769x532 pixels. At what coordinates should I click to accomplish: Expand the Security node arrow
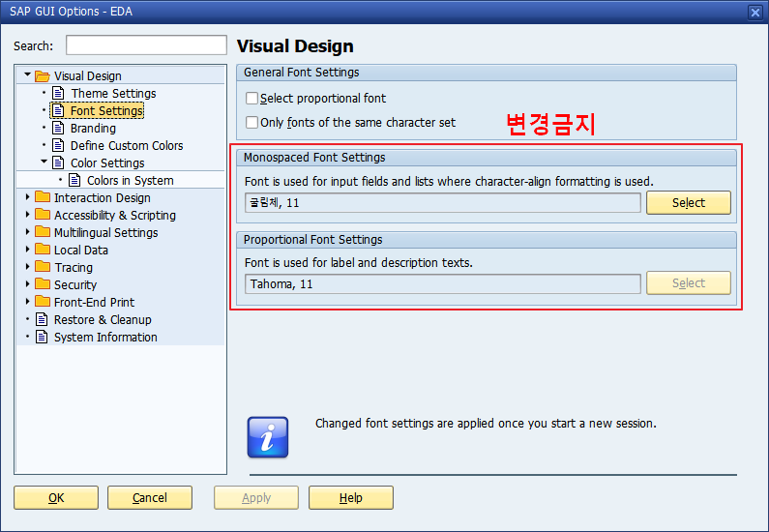[x=27, y=284]
